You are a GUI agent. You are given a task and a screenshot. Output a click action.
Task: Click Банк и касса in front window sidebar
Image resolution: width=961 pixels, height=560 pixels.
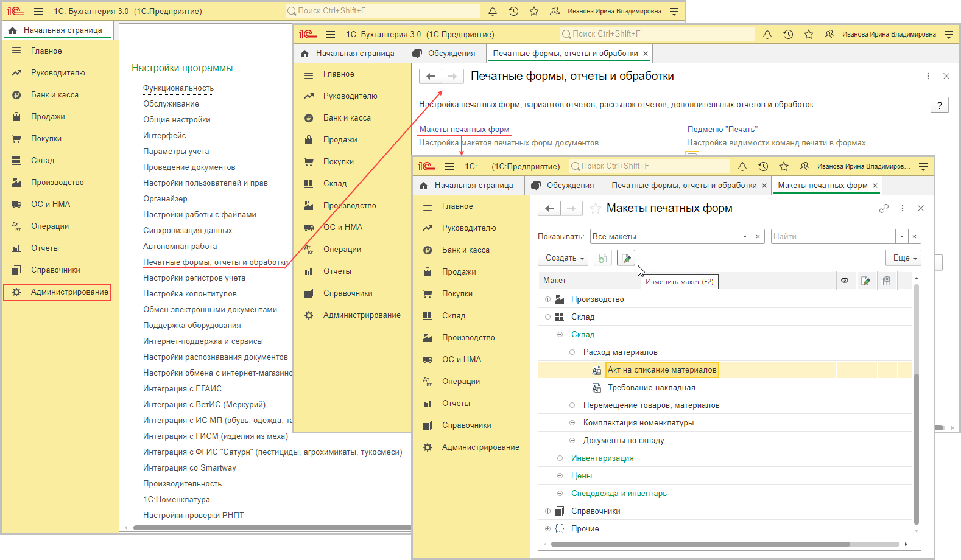465,250
